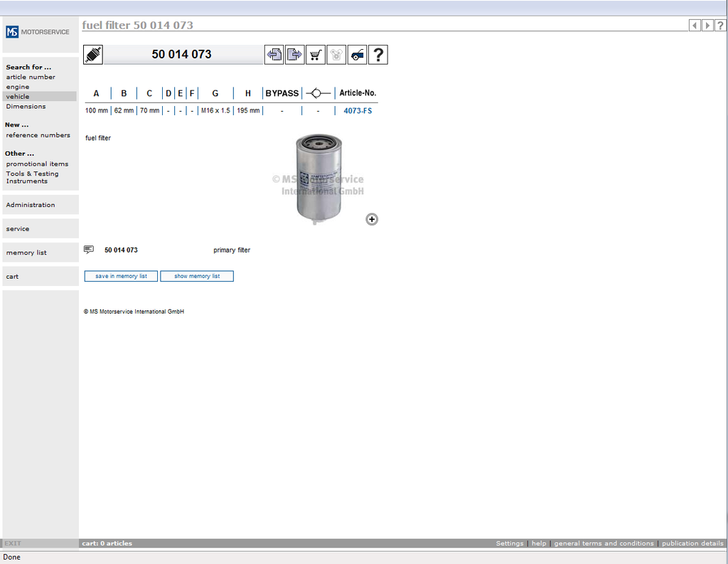The width and height of the screenshot is (728, 564).
Task: Click the small question mark in top-right corner
Action: pos(720,26)
